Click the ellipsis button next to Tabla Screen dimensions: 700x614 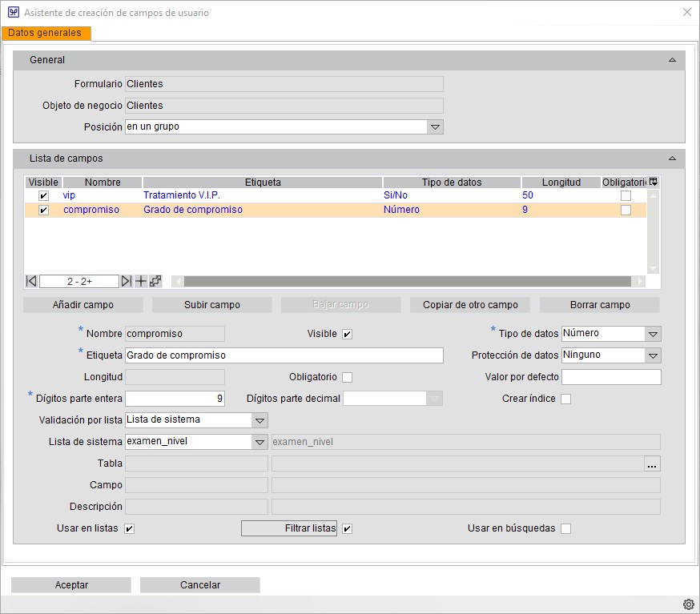(x=652, y=464)
